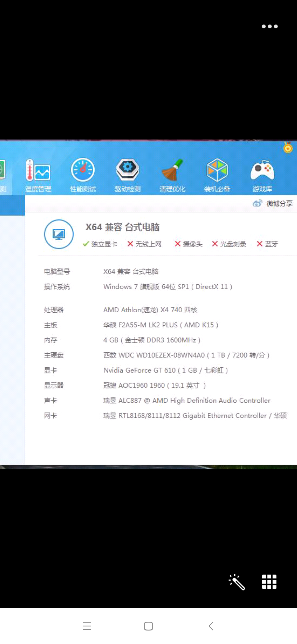Select the 瑞昱 RTL8168 network card text
The width and height of the screenshot is (297, 644).
pyautogui.click(x=195, y=416)
